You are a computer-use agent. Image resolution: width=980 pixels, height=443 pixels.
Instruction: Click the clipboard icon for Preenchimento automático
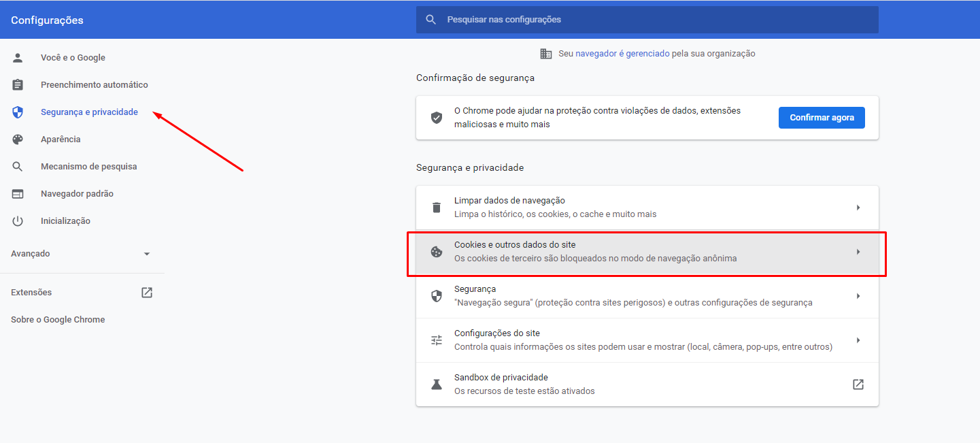tap(18, 85)
